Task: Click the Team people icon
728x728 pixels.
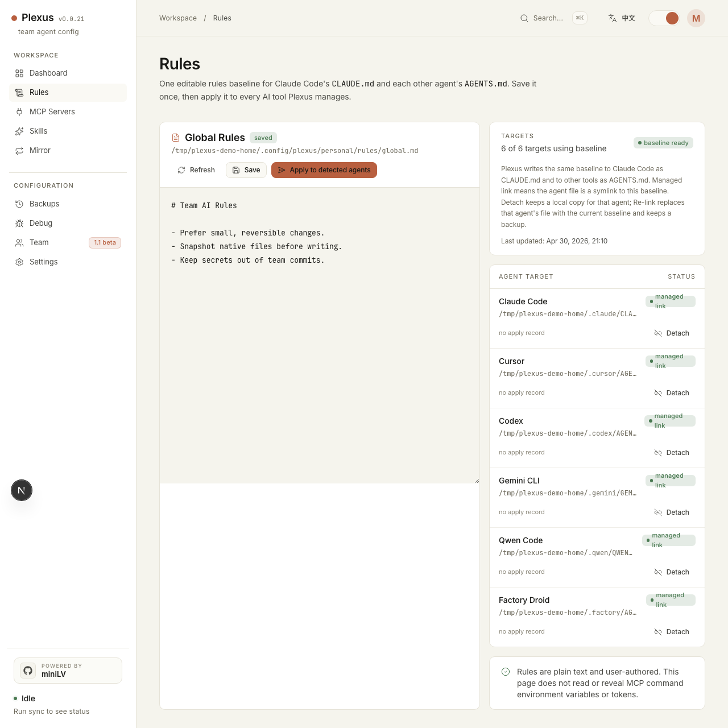Action: [x=19, y=243]
